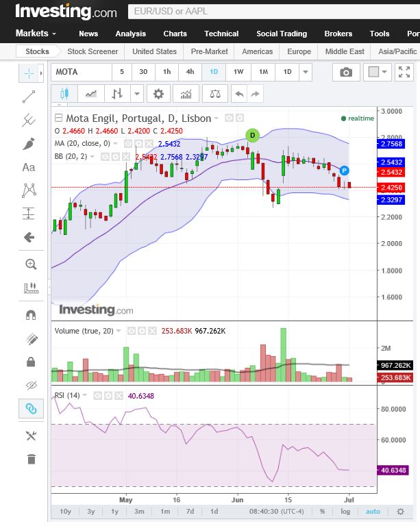This screenshot has height=526, width=420.
Task: Toggle hide all drawings eye icon
Action: 31,386
